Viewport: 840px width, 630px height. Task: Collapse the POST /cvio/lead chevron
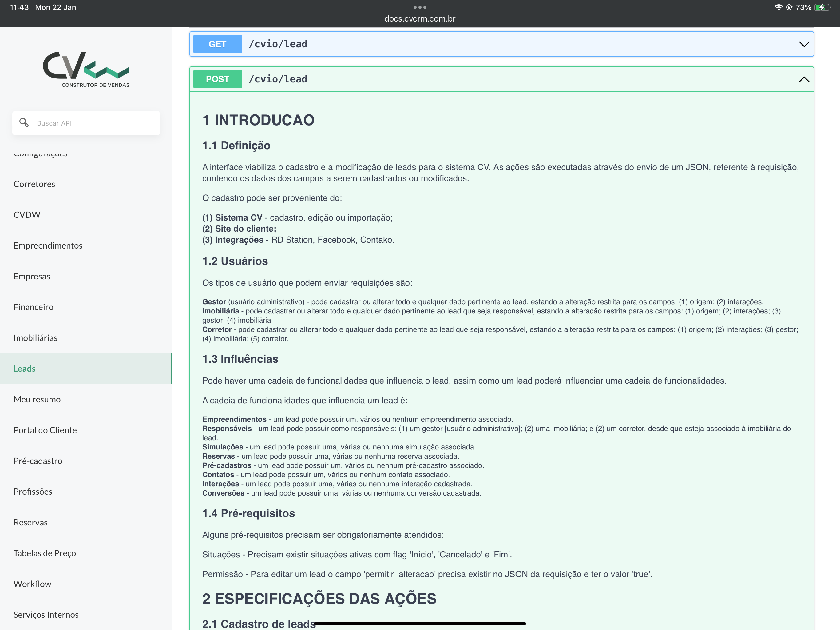pyautogui.click(x=803, y=79)
